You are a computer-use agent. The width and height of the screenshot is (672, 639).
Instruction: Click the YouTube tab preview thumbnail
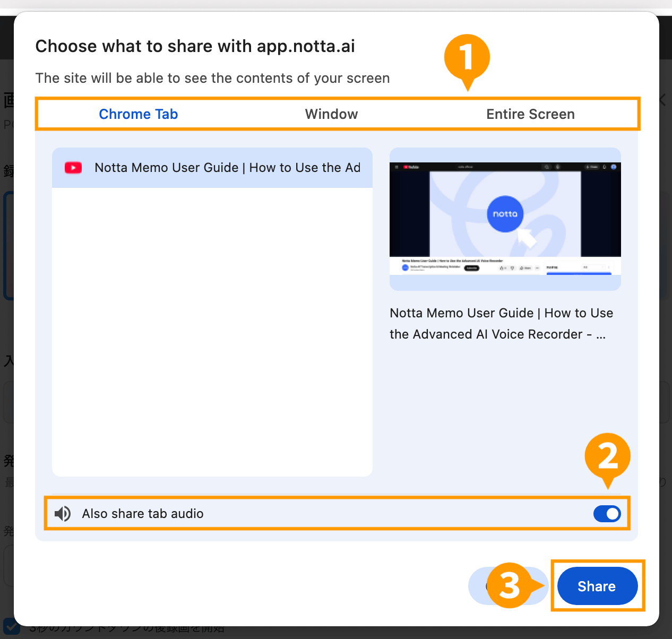click(x=505, y=219)
